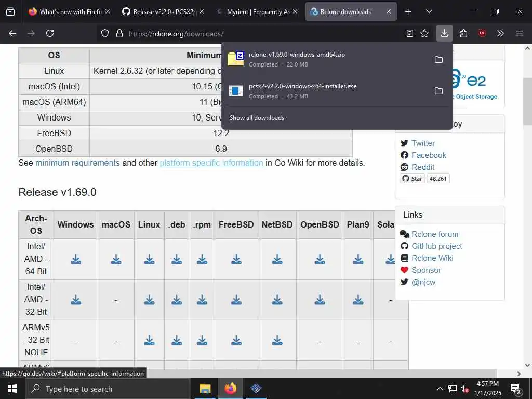Visit Rclone Twitter link

[423, 143]
